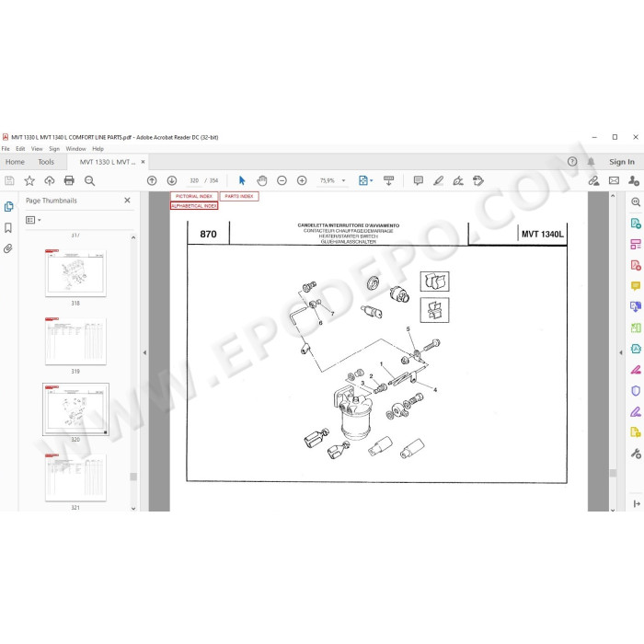The image size is (644, 644).
Task: Add a comment note icon
Action: point(418,180)
